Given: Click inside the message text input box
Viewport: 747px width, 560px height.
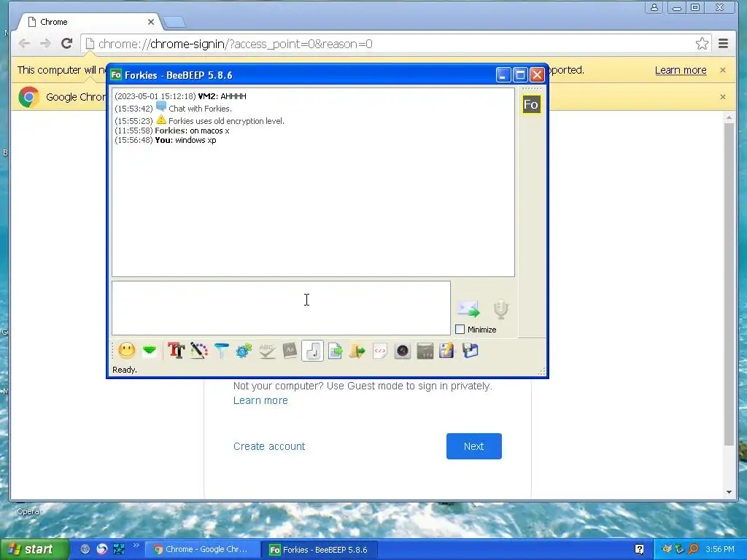Looking at the screenshot, I should tap(281, 308).
